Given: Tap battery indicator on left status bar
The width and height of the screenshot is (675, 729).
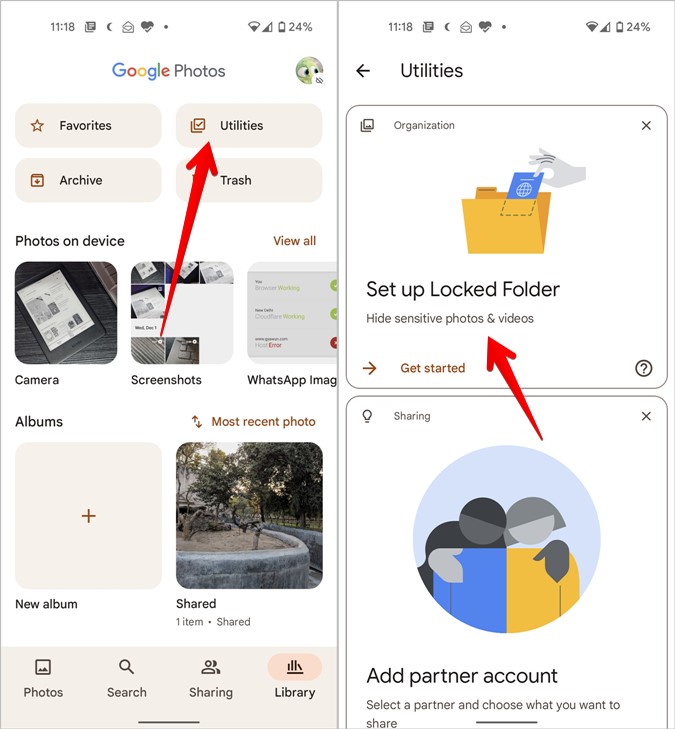Looking at the screenshot, I should [x=282, y=27].
